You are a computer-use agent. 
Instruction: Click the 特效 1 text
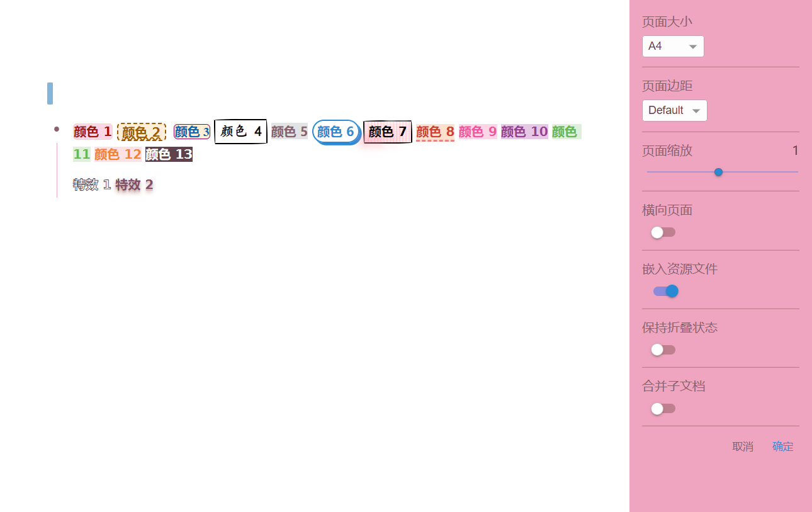[x=92, y=185]
